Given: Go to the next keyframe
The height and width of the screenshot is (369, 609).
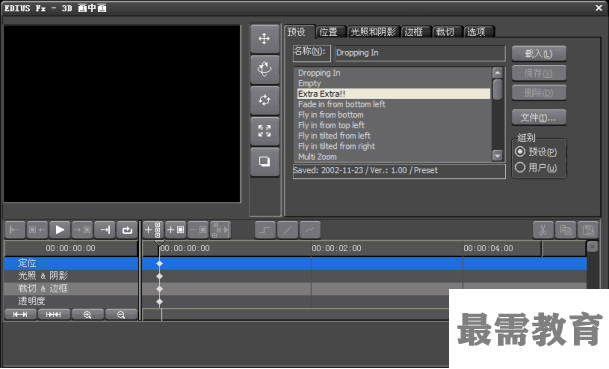Looking at the screenshot, I should click(82, 230).
